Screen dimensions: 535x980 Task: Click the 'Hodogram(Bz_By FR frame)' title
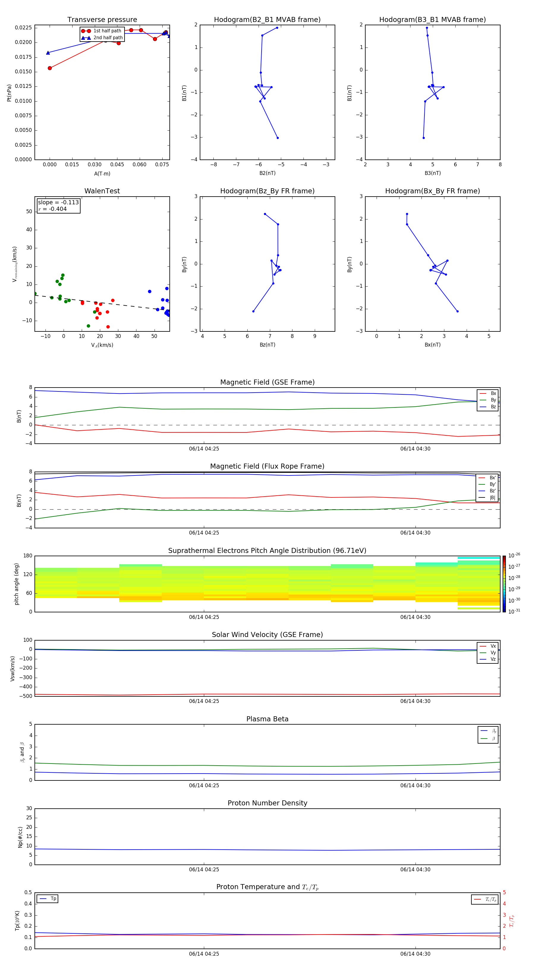coord(267,191)
